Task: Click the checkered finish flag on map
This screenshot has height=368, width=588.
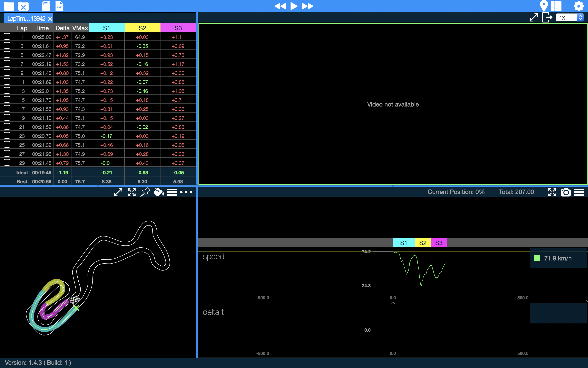Action: [75, 299]
